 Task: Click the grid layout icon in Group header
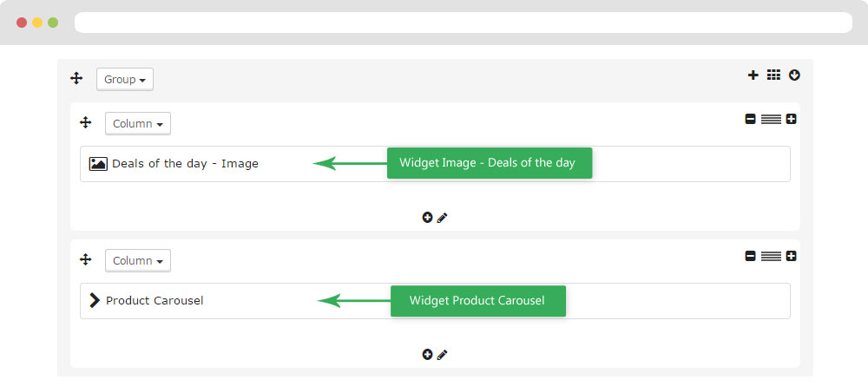pos(773,75)
